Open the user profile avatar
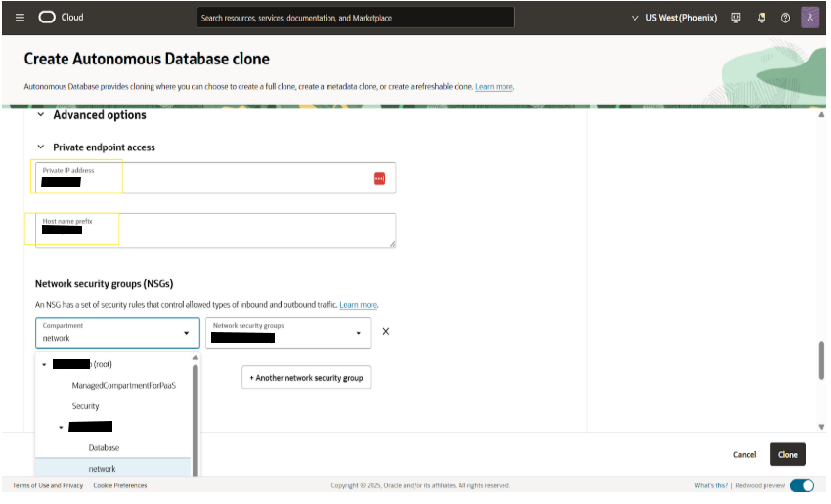The width and height of the screenshot is (831, 504). pos(809,18)
